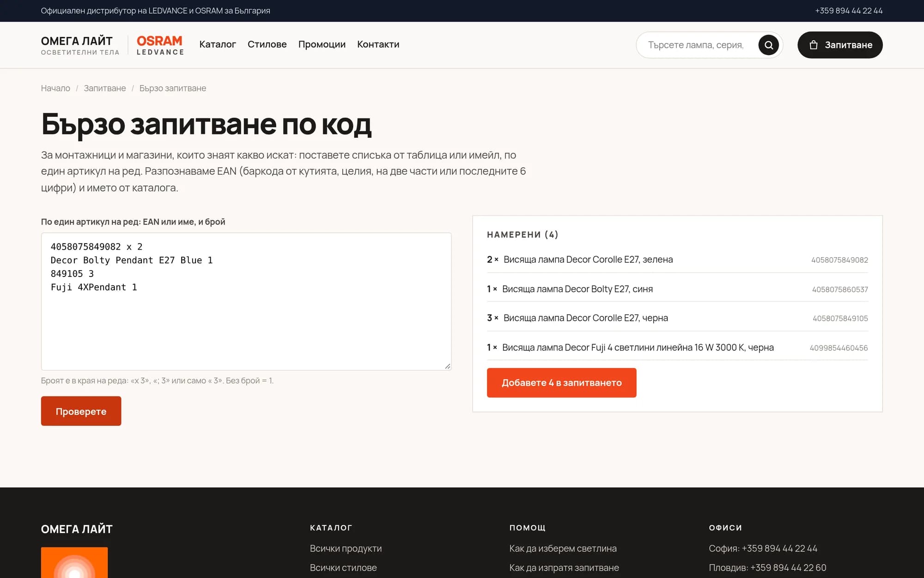Go to Начало breadcrumb

[55, 88]
